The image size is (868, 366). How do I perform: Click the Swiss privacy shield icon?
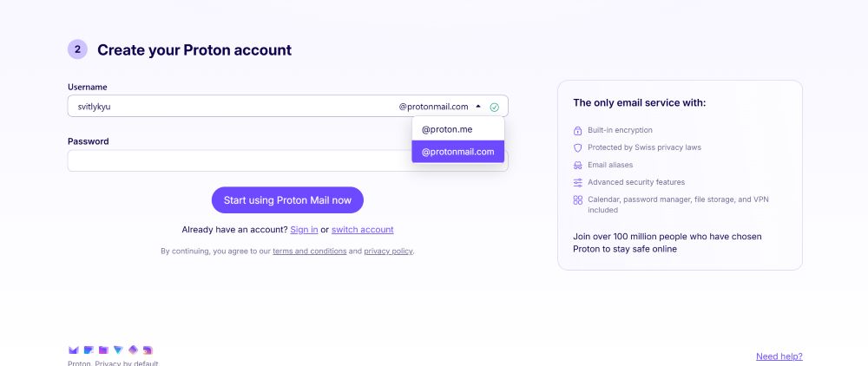(x=578, y=147)
